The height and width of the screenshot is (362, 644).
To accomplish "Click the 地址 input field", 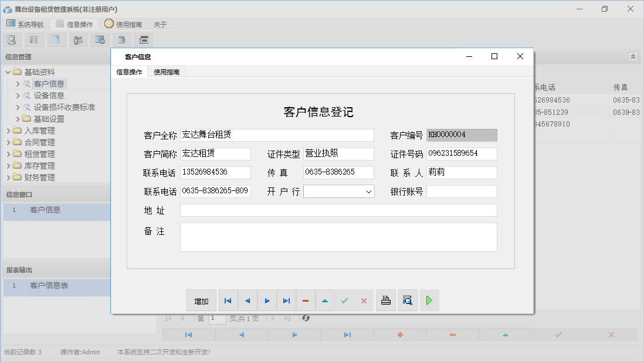I will [x=338, y=210].
